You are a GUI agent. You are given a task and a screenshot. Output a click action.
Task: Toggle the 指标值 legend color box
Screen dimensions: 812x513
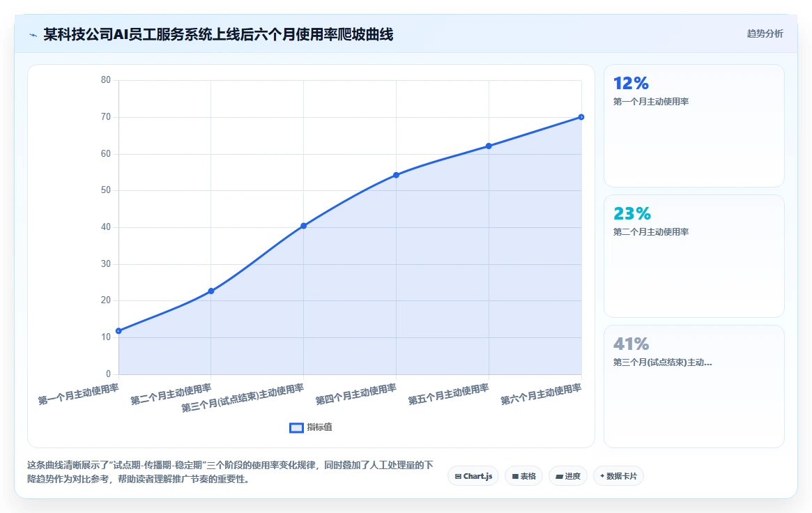tap(296, 427)
